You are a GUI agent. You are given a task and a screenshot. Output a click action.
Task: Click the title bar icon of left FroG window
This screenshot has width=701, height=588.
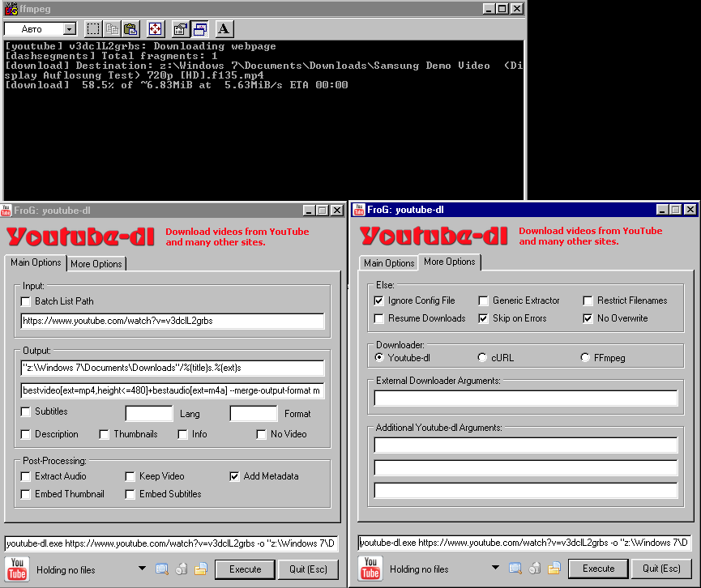coord(6,210)
